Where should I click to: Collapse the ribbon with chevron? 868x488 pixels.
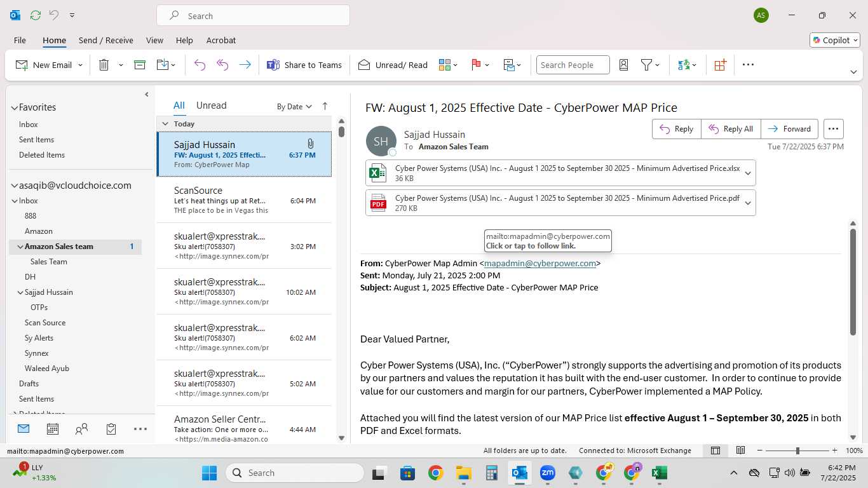(x=853, y=72)
